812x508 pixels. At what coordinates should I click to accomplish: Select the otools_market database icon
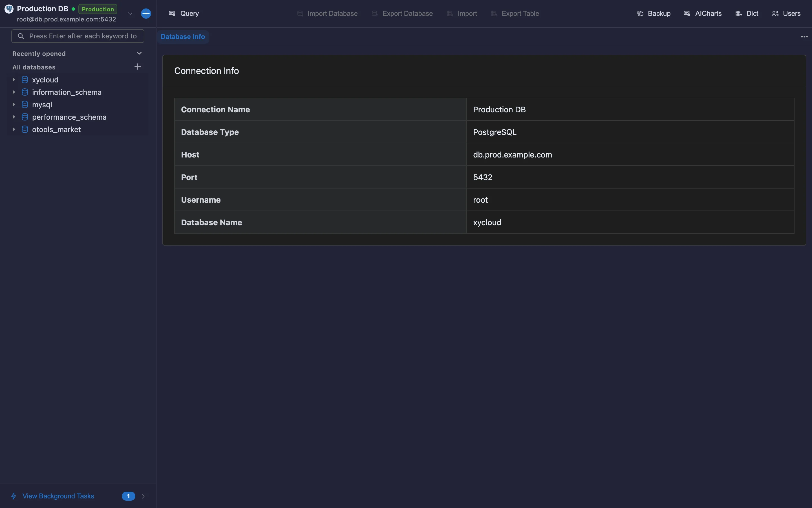(25, 129)
